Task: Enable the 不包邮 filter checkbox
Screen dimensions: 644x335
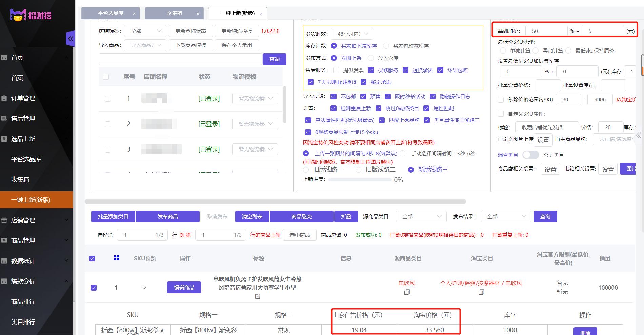Action: [333, 96]
